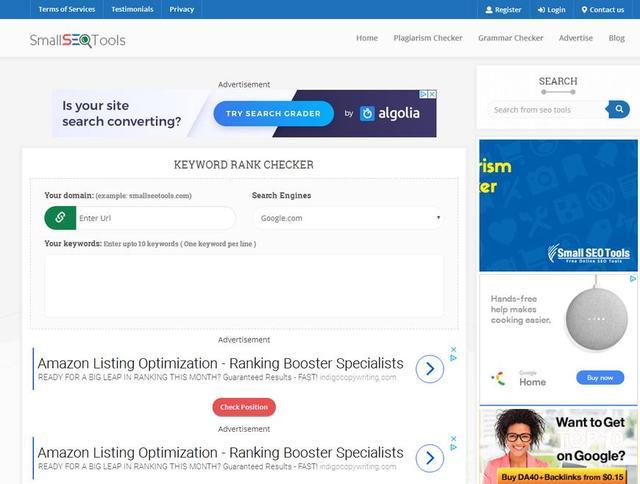640x484 pixels.
Task: Click the Login link
Action: [551, 9]
